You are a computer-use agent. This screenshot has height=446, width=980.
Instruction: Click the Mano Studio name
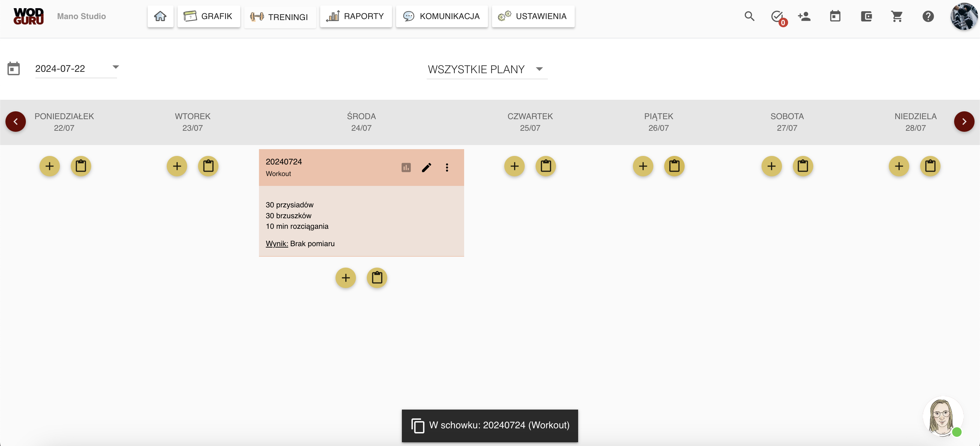point(81,16)
